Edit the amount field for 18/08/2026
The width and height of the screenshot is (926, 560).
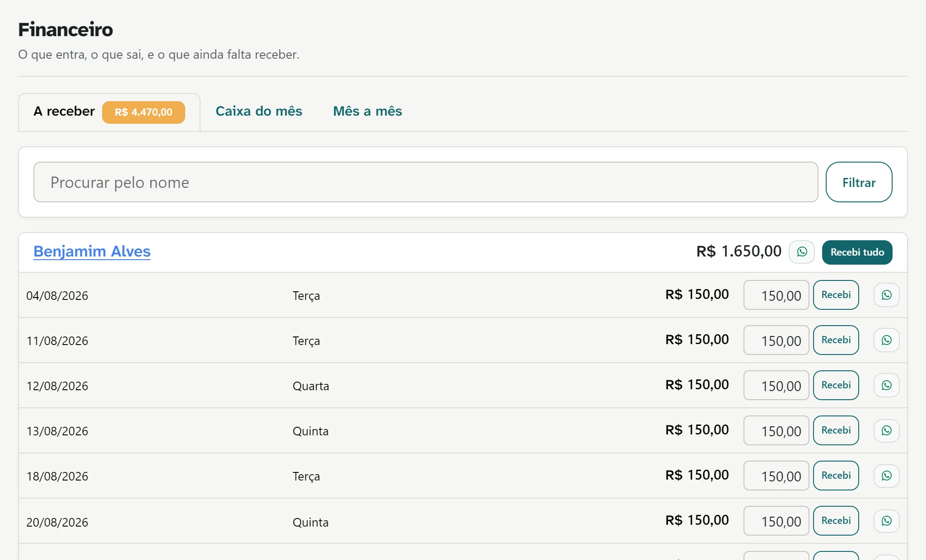pos(776,476)
